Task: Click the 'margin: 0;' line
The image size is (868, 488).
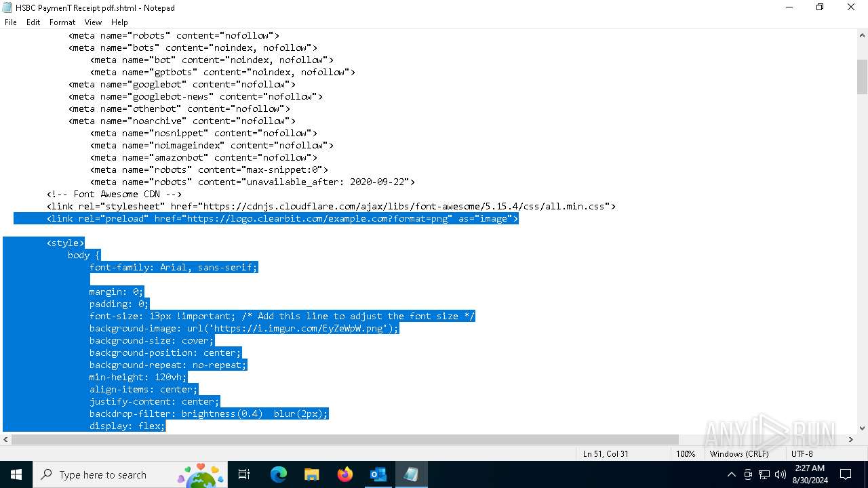Action: (117, 292)
